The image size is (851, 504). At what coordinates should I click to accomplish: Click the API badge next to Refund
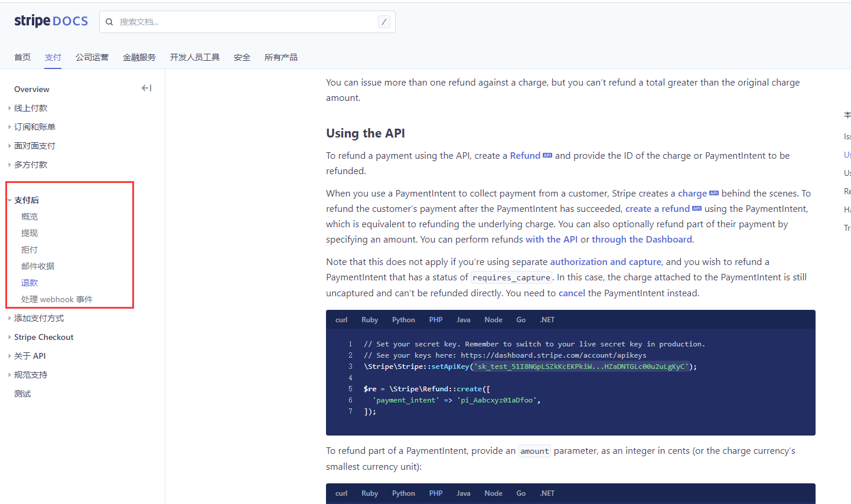(547, 156)
